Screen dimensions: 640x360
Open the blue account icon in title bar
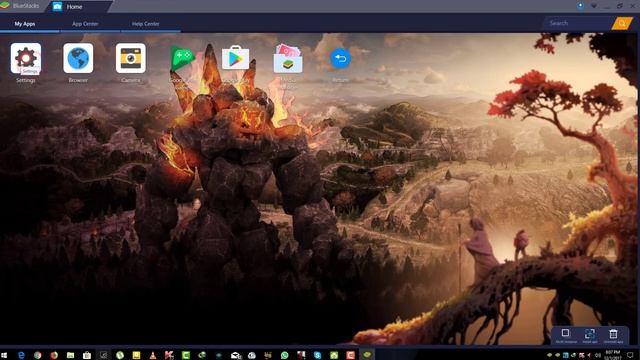[x=580, y=6]
